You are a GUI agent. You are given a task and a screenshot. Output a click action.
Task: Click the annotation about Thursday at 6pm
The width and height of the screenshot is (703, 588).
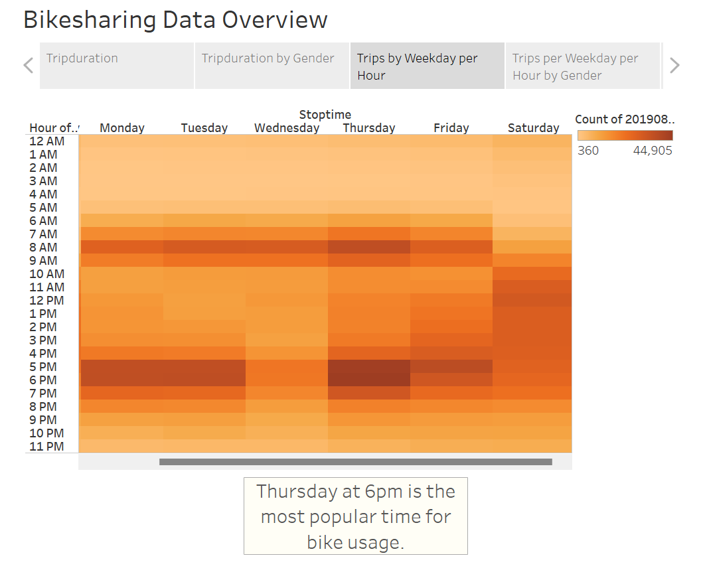click(356, 516)
